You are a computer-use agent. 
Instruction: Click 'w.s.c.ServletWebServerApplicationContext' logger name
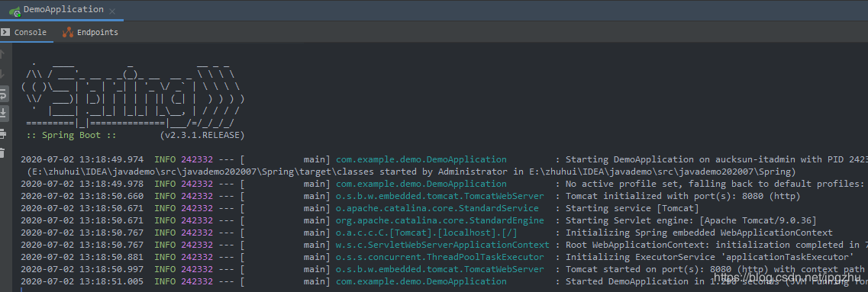pos(443,245)
